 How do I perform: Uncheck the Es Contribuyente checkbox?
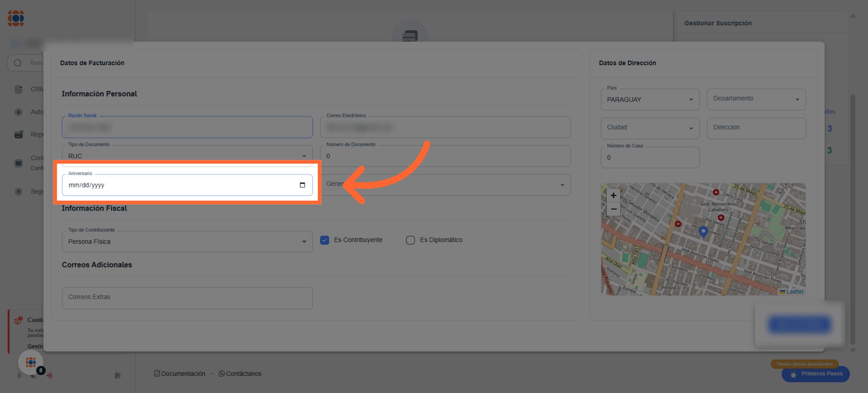324,240
